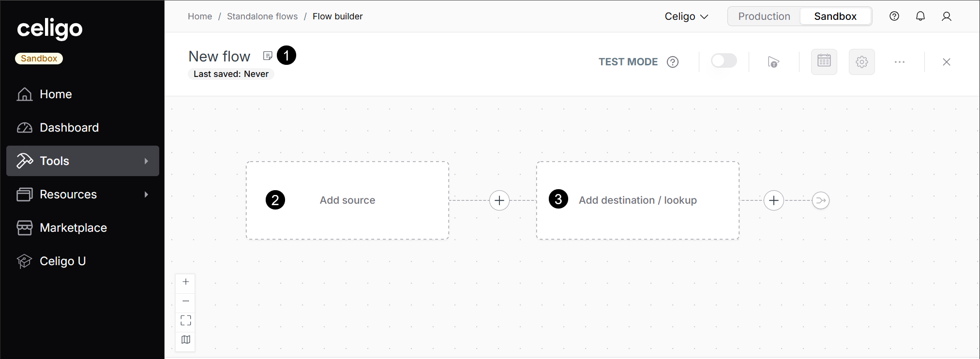
Task: Click Standalone flows breadcrumb link
Action: pyautogui.click(x=262, y=16)
